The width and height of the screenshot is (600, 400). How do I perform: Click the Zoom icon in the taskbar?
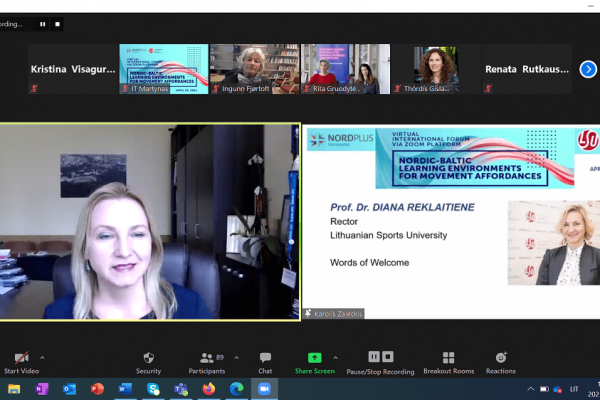(264, 389)
